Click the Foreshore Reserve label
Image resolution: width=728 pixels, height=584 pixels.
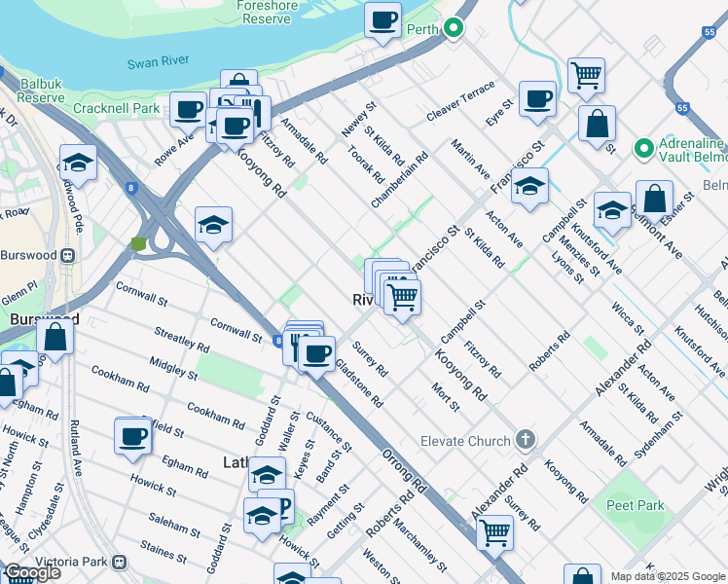pos(267,13)
